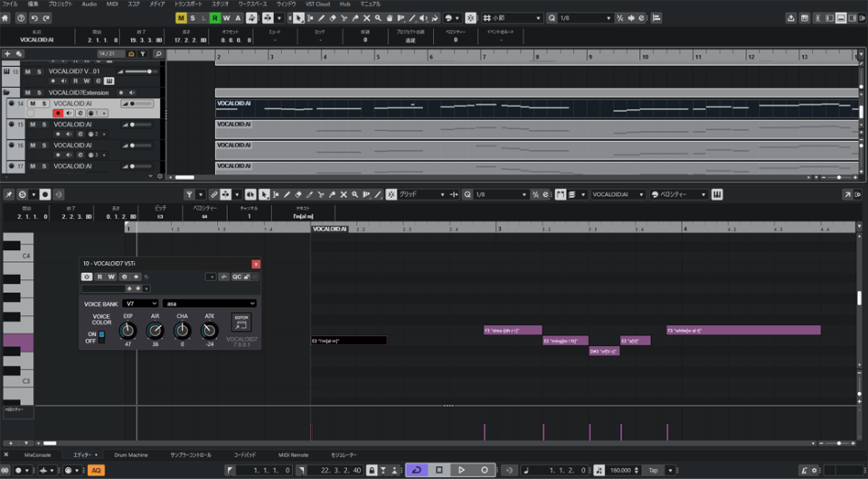Toggle the yellow global Mute M button
Screen dimensions: 868x479
pyautogui.click(x=181, y=18)
